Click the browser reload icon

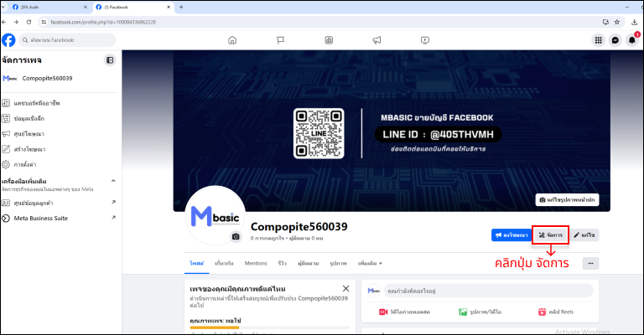pos(29,22)
